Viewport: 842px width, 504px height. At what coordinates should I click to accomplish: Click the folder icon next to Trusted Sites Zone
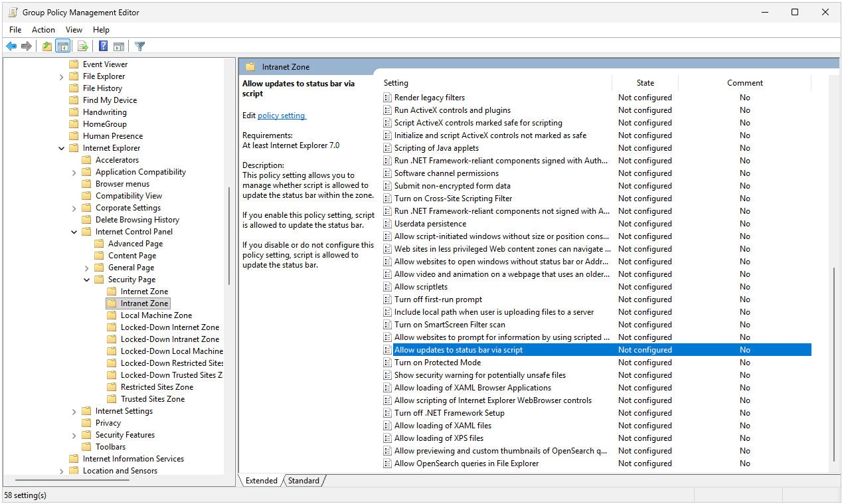(x=112, y=399)
